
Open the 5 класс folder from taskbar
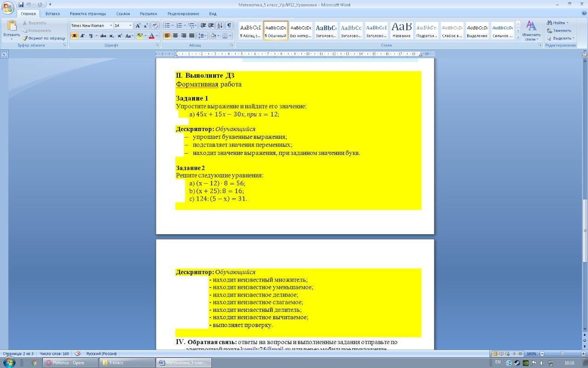[127, 362]
